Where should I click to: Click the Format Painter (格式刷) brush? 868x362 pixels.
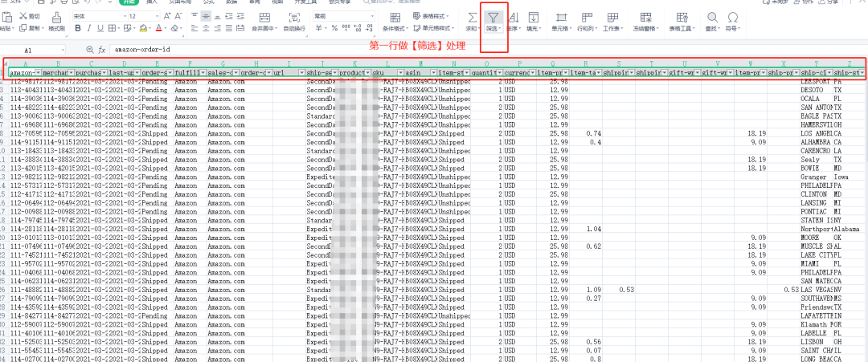(x=56, y=18)
